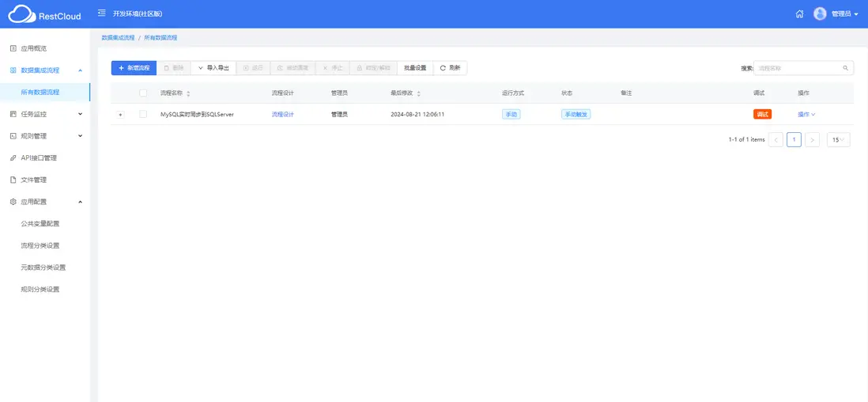This screenshot has height=402, width=868.
Task: Click the 状态 column header
Action: click(x=567, y=93)
